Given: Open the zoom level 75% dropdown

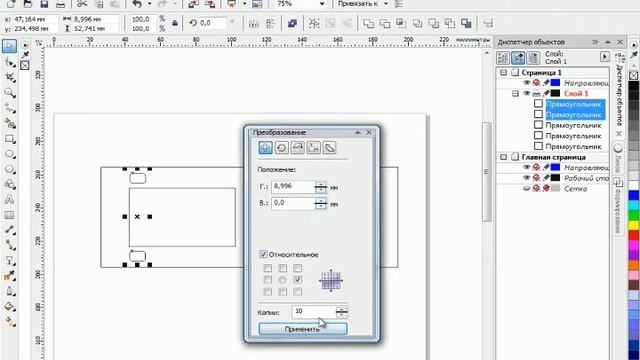Looking at the screenshot, I should pos(322,4).
